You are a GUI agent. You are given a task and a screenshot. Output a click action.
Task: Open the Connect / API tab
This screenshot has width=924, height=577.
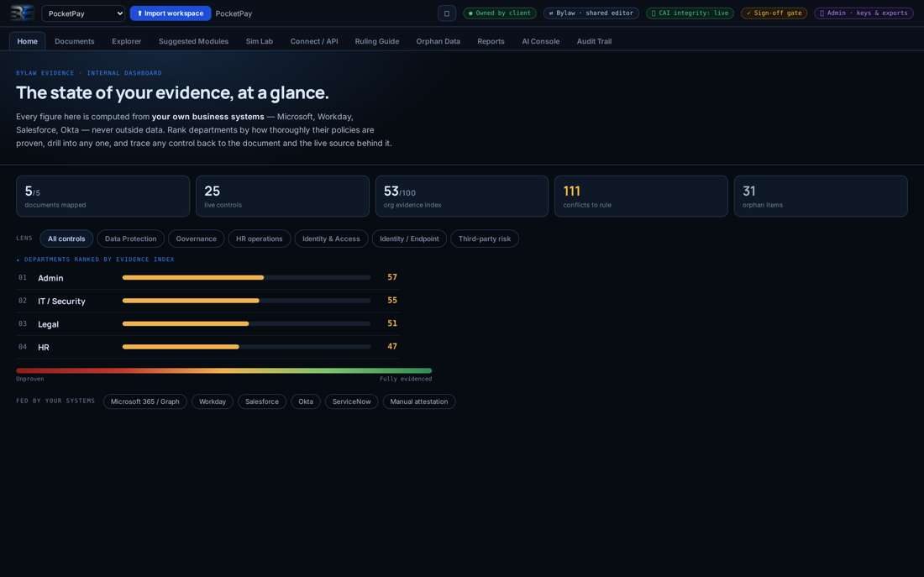point(314,41)
